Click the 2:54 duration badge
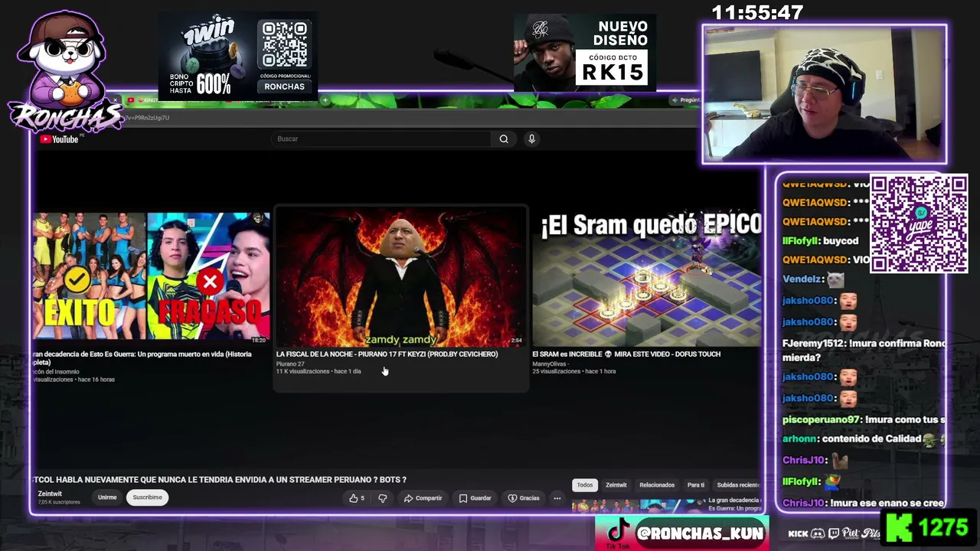Image resolution: width=980 pixels, height=551 pixels. pos(516,341)
